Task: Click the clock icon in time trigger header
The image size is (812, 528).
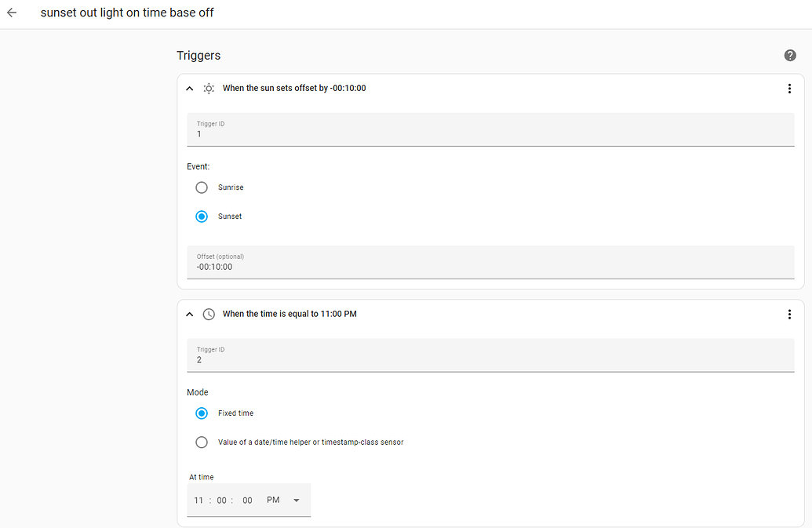Action: coord(209,315)
